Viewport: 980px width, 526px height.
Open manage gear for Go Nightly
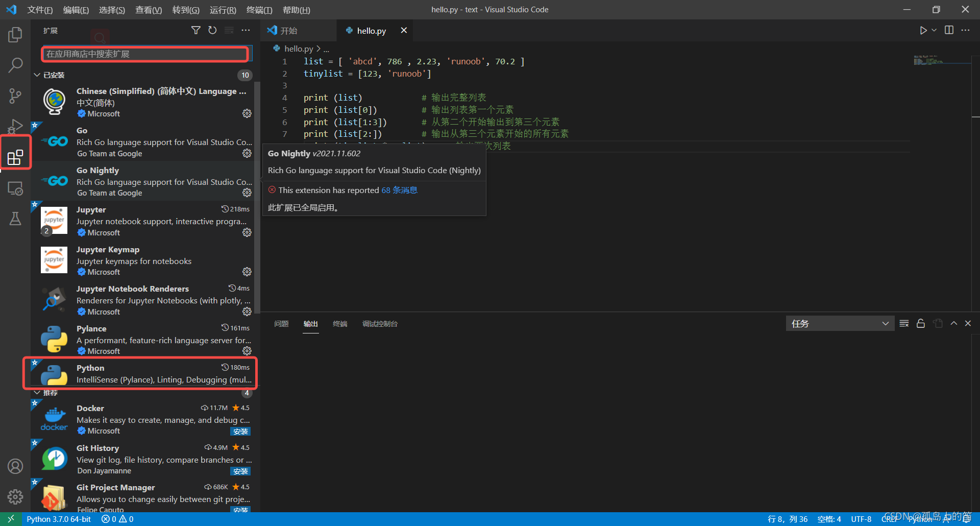[x=247, y=193]
